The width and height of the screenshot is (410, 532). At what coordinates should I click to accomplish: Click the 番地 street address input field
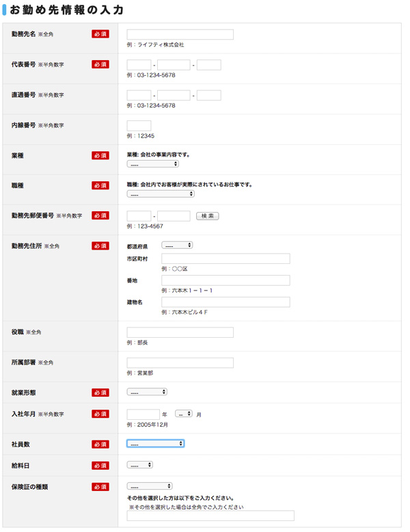point(225,280)
